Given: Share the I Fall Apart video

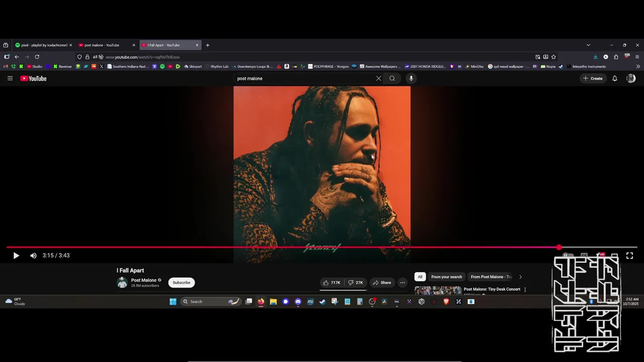Looking at the screenshot, I should 382,283.
